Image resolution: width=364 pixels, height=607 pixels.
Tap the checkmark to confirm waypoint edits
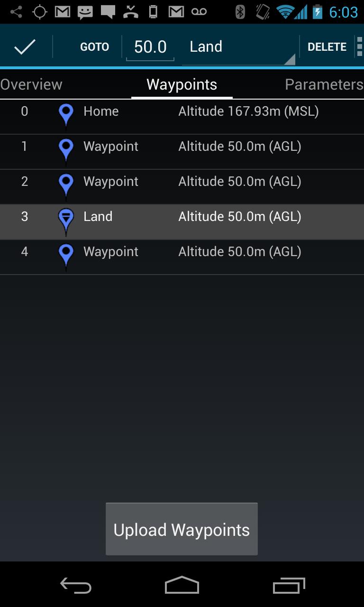[25, 46]
